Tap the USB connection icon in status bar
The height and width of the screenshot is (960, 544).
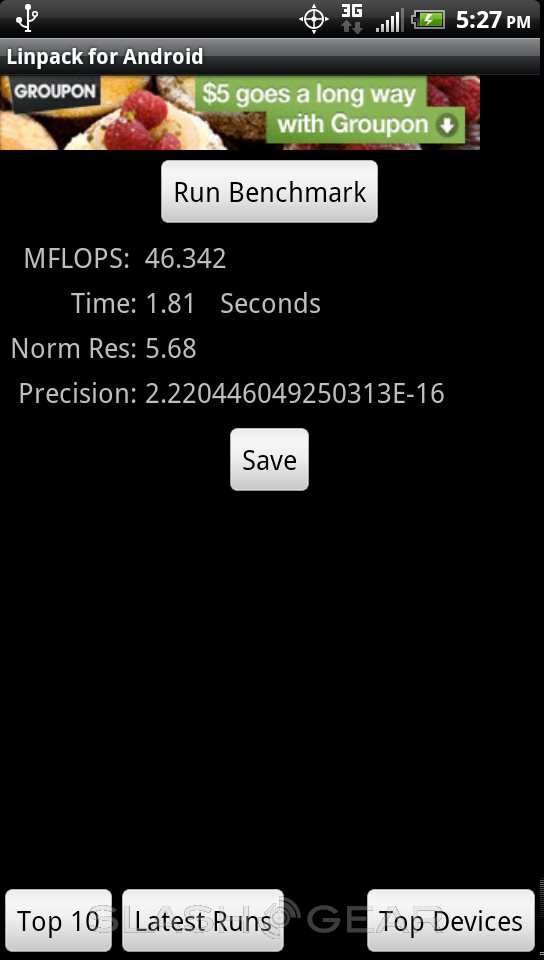[x=27, y=18]
